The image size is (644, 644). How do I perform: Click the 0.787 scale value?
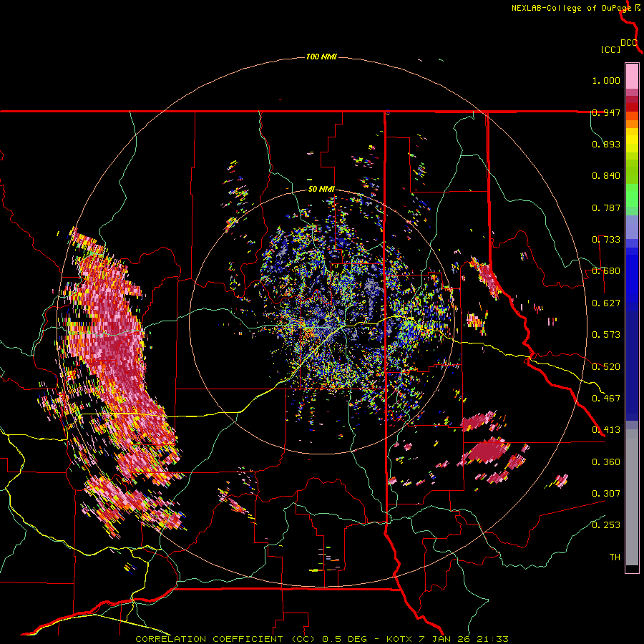click(x=606, y=208)
